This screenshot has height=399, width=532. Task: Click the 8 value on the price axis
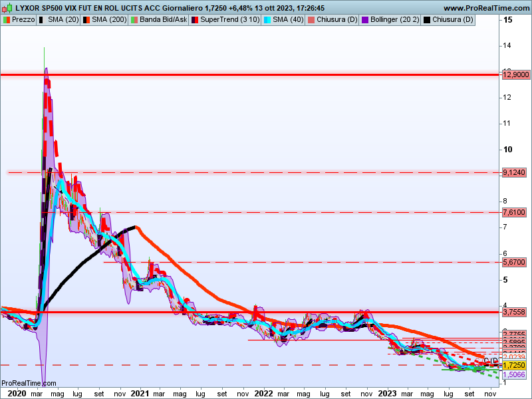pyautogui.click(x=505, y=201)
